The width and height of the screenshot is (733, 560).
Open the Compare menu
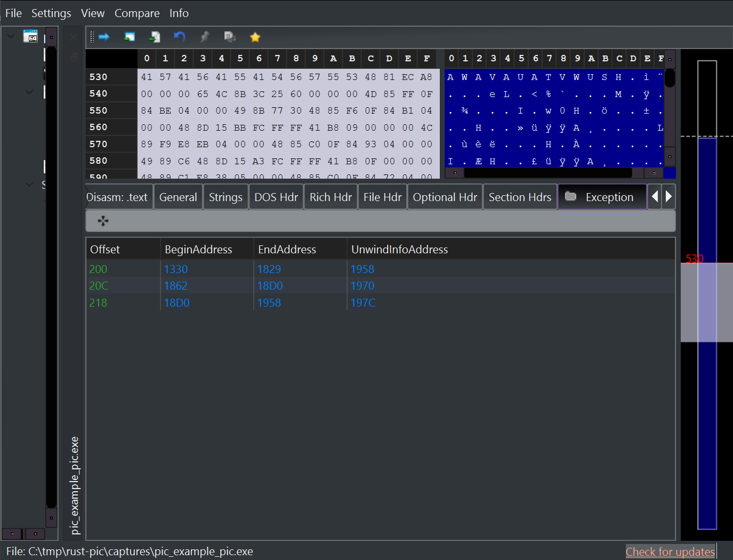pyautogui.click(x=137, y=13)
